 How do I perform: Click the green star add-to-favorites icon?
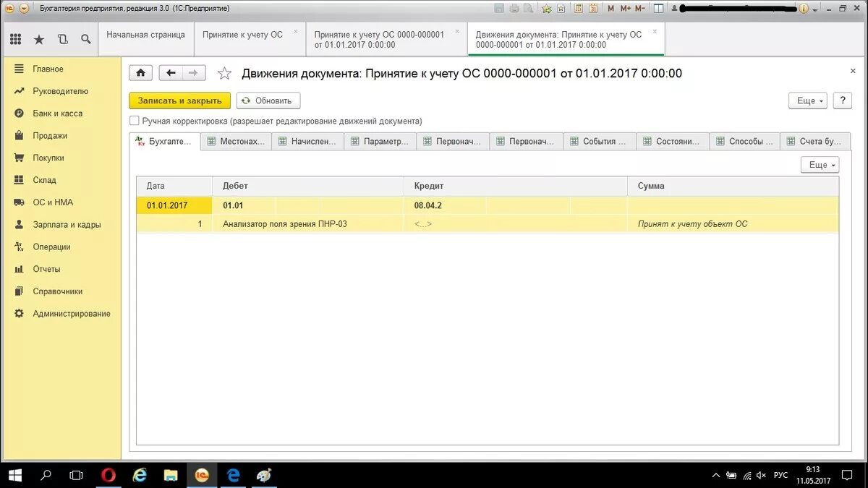pos(547,9)
